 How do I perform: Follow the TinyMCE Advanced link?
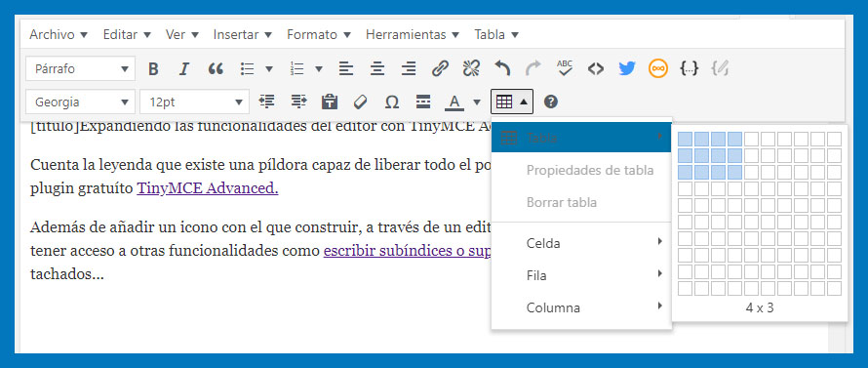click(208, 188)
